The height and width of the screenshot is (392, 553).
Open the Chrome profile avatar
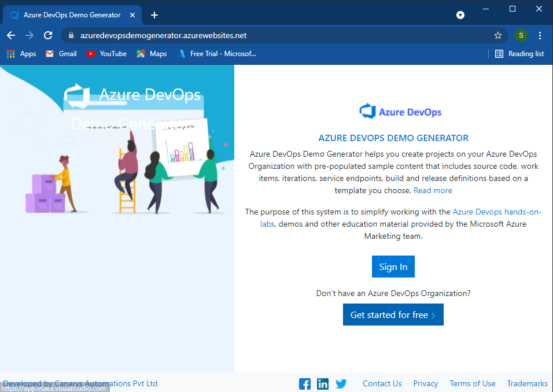[521, 35]
